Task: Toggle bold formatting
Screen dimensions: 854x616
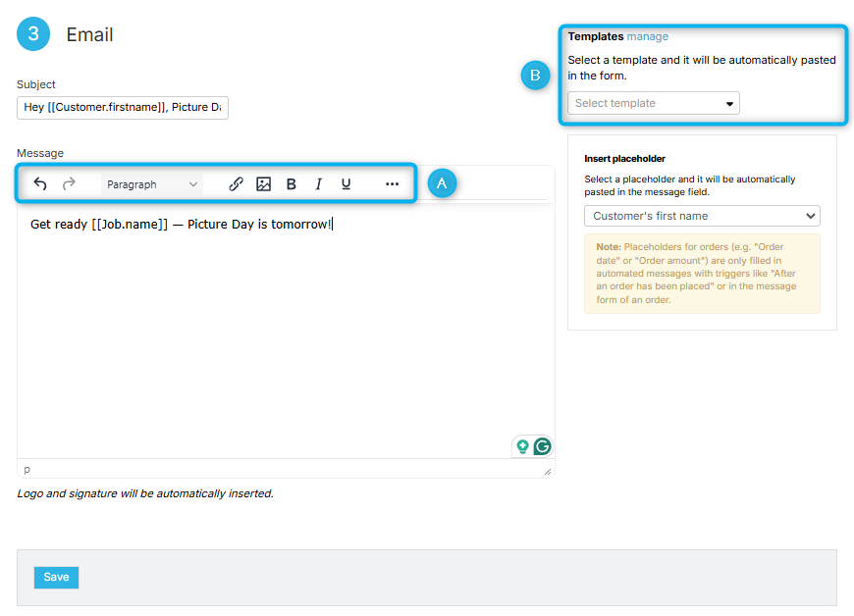Action: (x=292, y=184)
